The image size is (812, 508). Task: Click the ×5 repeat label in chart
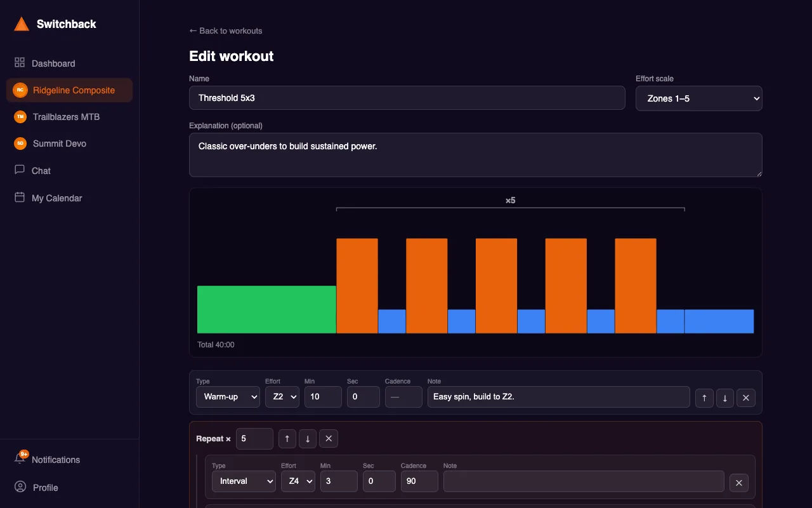point(511,201)
